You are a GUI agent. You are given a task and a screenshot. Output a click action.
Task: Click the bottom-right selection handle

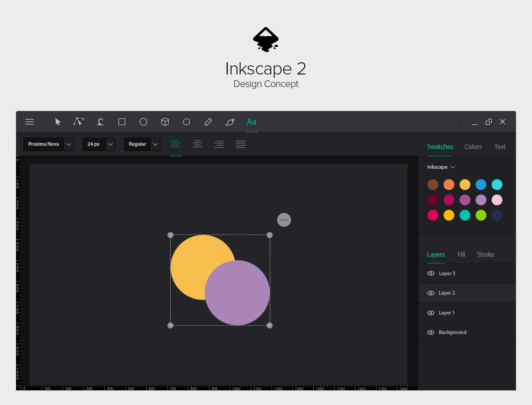point(269,325)
